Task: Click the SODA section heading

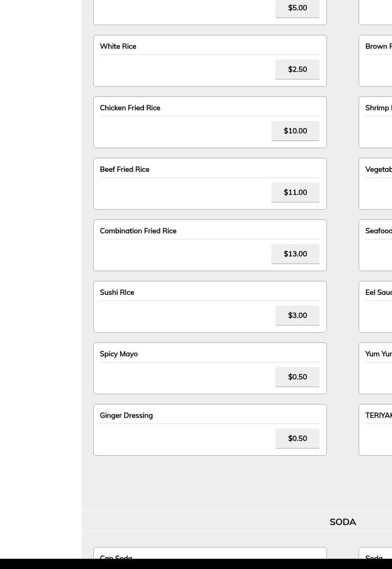Action: pyautogui.click(x=342, y=522)
